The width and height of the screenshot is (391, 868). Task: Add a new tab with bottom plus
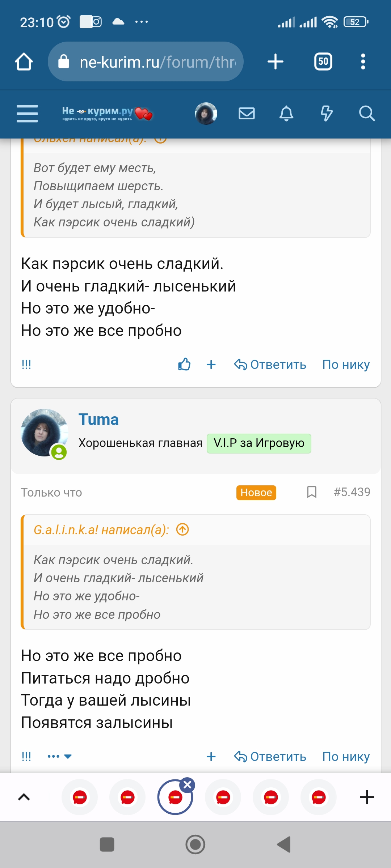coord(367,797)
